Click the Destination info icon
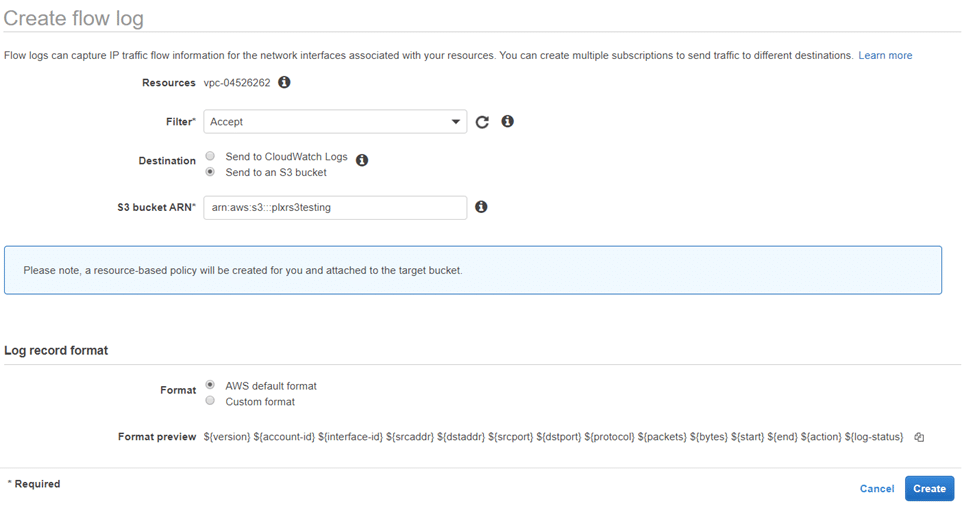Screen dimensions: 975x508 click(x=362, y=160)
